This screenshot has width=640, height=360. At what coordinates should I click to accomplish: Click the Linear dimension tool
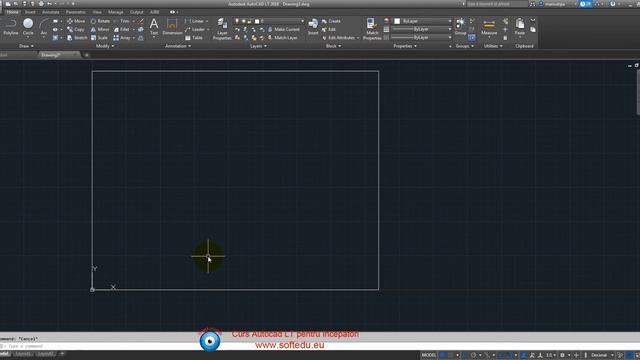(195, 21)
